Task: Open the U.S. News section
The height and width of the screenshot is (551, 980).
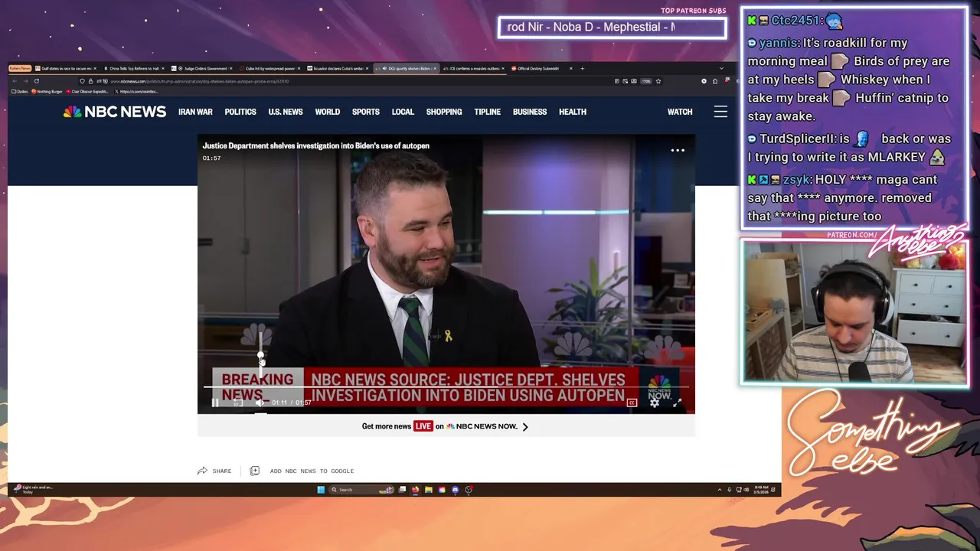Action: [286, 112]
